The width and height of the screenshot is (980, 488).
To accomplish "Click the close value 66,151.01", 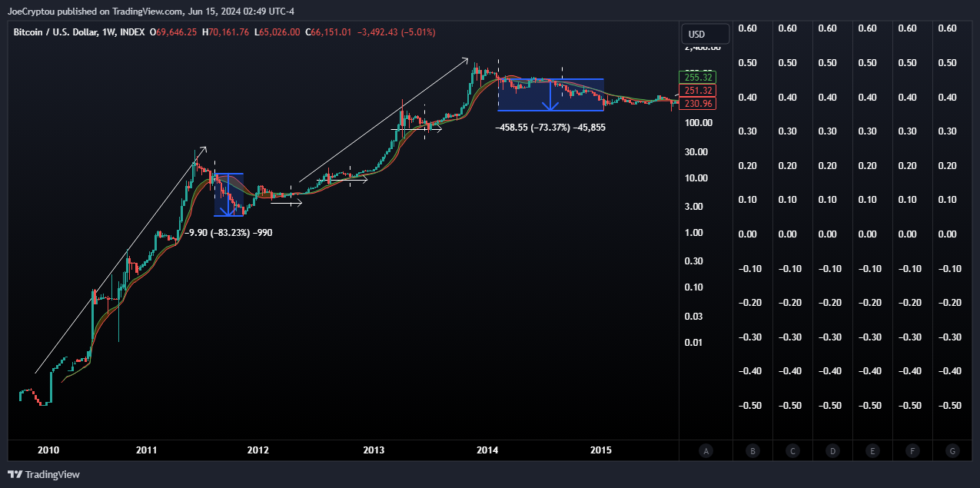I will click(331, 32).
